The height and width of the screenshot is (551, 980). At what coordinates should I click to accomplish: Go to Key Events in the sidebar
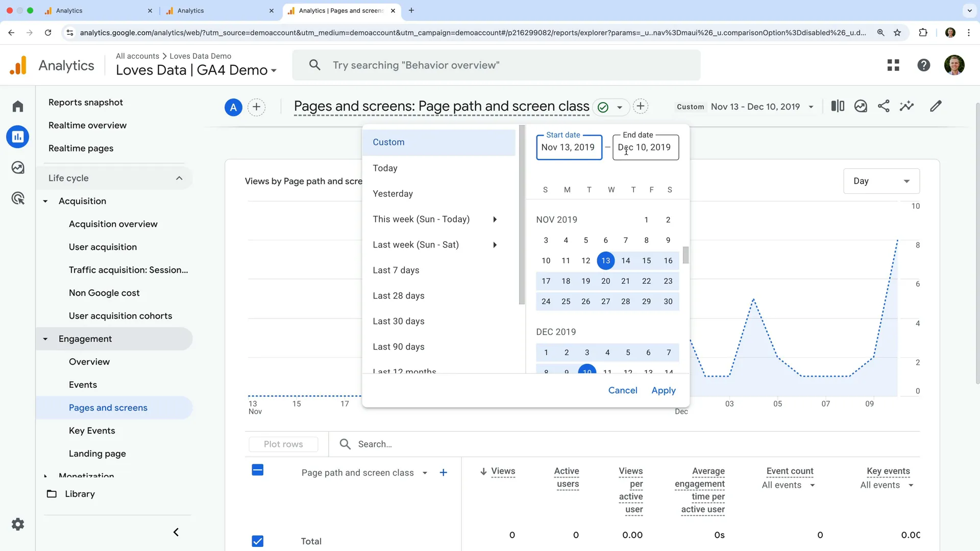pos(92,430)
